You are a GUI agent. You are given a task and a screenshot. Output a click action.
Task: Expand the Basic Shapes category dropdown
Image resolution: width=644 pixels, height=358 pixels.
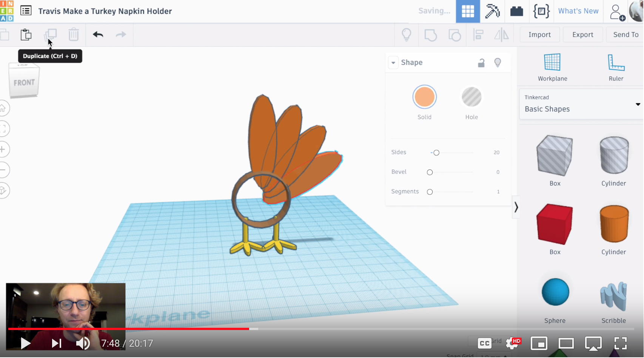point(638,105)
